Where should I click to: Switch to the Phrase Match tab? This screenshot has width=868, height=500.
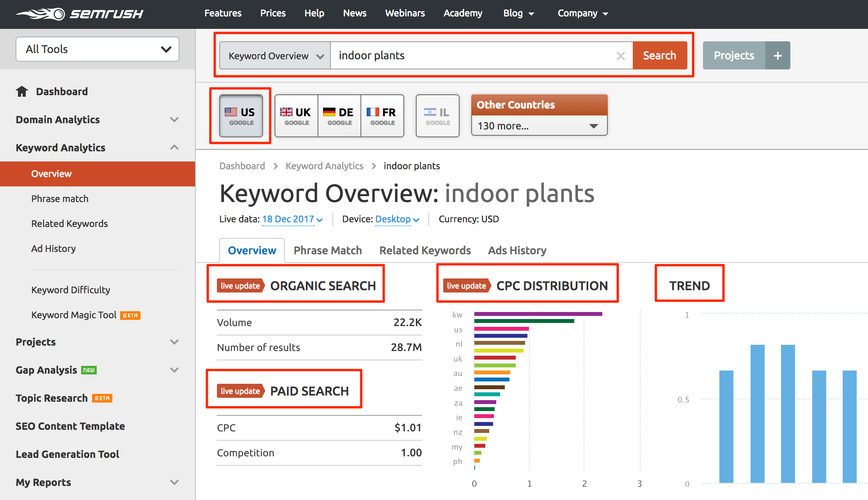pyautogui.click(x=328, y=250)
